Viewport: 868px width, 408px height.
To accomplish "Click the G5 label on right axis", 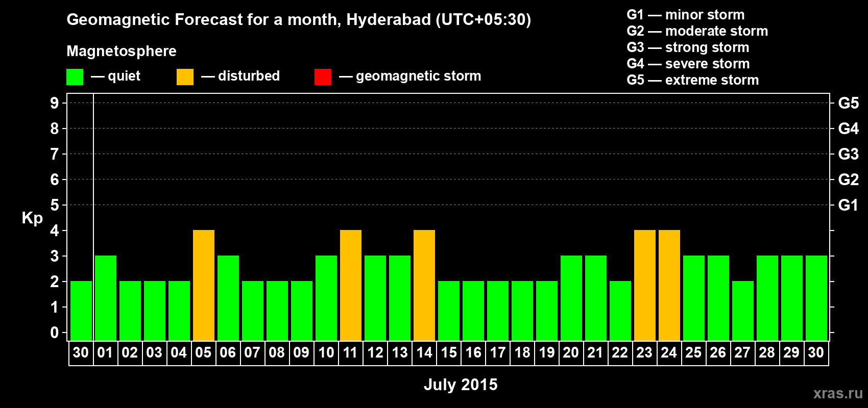I will point(848,103).
